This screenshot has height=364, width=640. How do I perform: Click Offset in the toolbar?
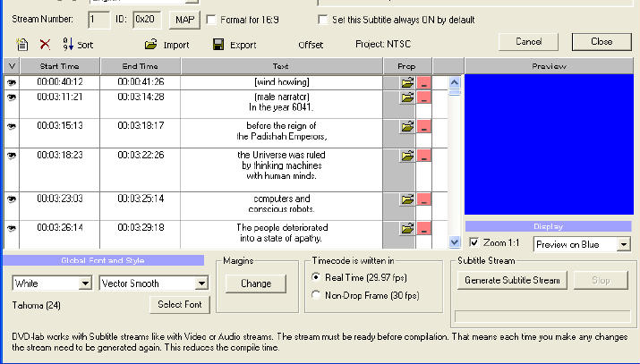311,45
